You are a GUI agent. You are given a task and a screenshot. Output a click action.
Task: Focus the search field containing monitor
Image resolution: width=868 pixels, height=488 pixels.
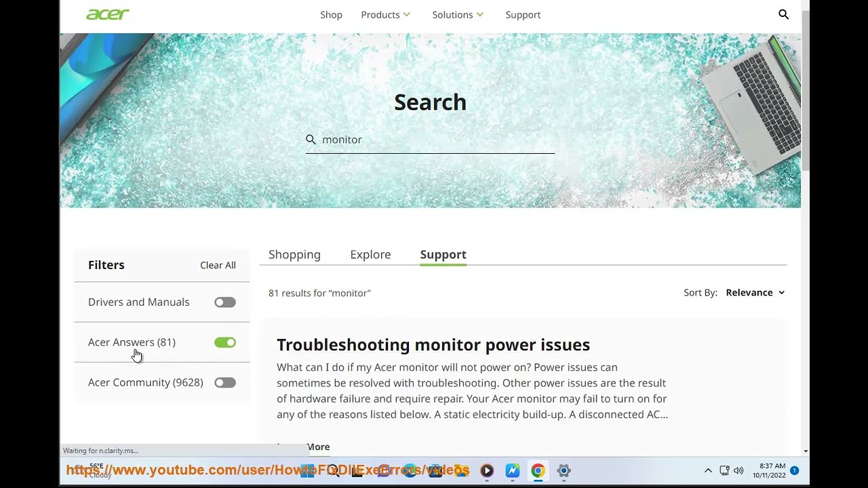[x=430, y=140]
